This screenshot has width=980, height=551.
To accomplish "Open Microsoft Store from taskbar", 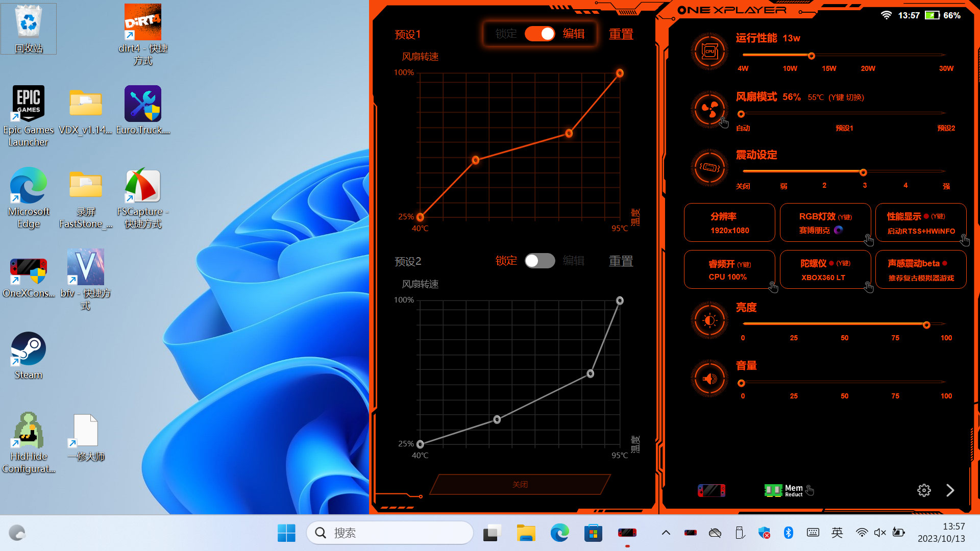I will click(x=593, y=533).
